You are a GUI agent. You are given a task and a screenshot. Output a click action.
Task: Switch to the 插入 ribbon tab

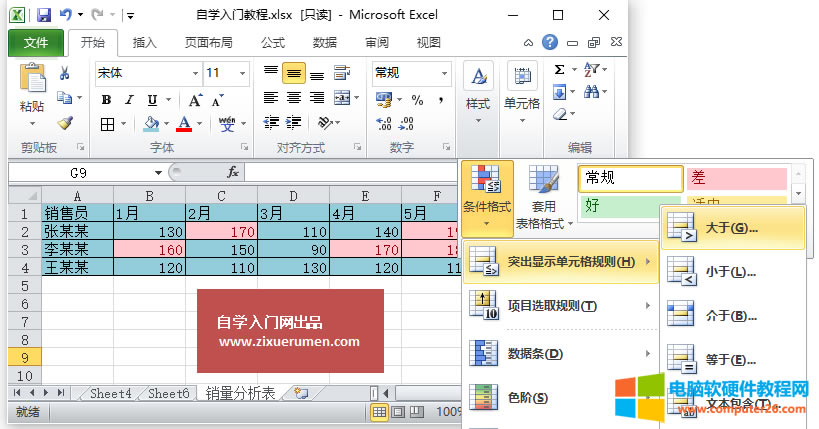pos(144,43)
